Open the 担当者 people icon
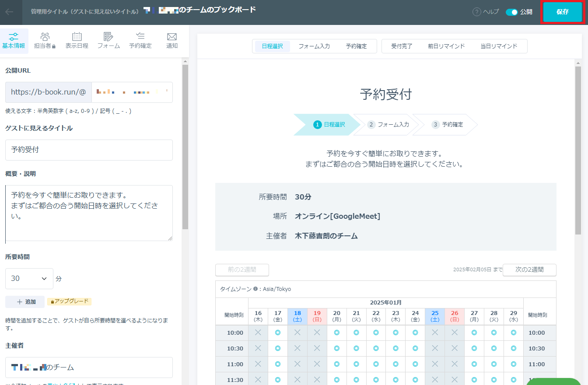The width and height of the screenshot is (588, 385). coord(45,37)
